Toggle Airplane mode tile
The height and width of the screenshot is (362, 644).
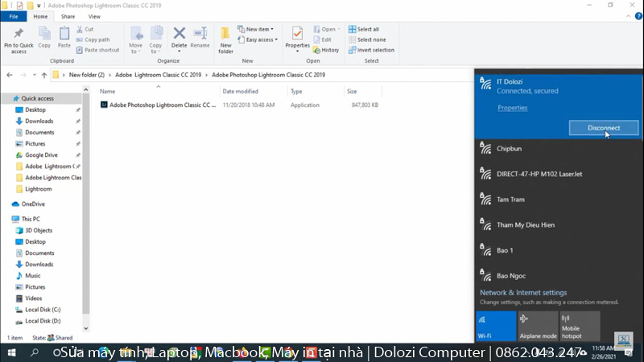coord(539,325)
